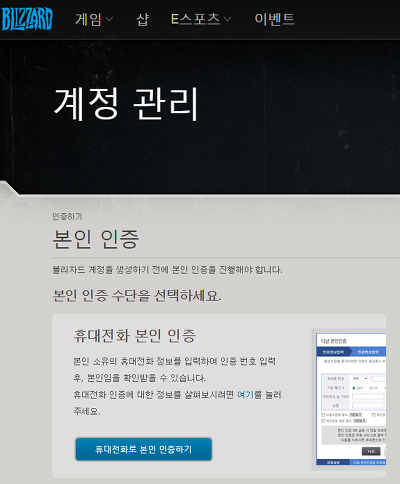The height and width of the screenshot is (484, 400).
Task: Open the 이벤트 menu item
Action: 274,19
